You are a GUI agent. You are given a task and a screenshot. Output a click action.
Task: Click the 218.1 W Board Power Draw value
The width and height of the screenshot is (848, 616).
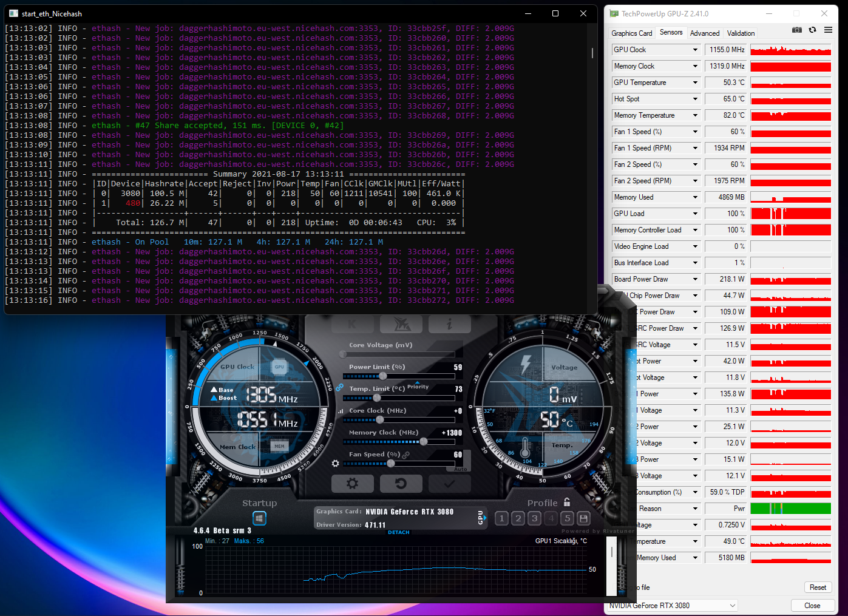727,279
